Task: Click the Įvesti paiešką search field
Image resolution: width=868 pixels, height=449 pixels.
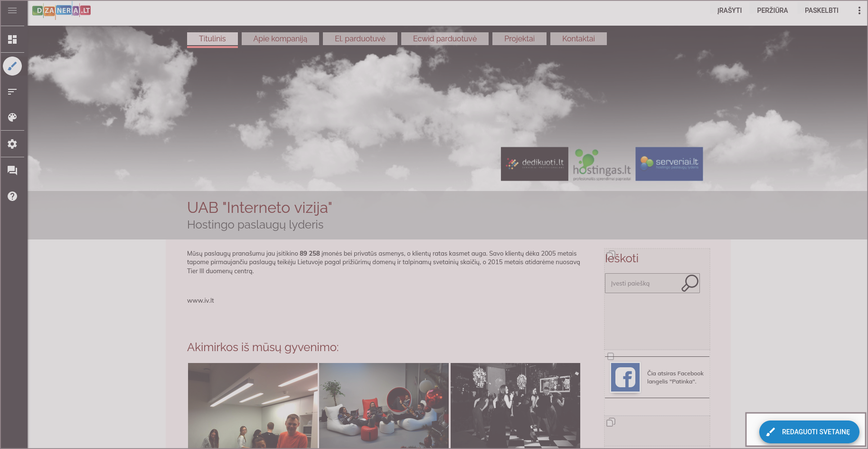Action: [642, 283]
